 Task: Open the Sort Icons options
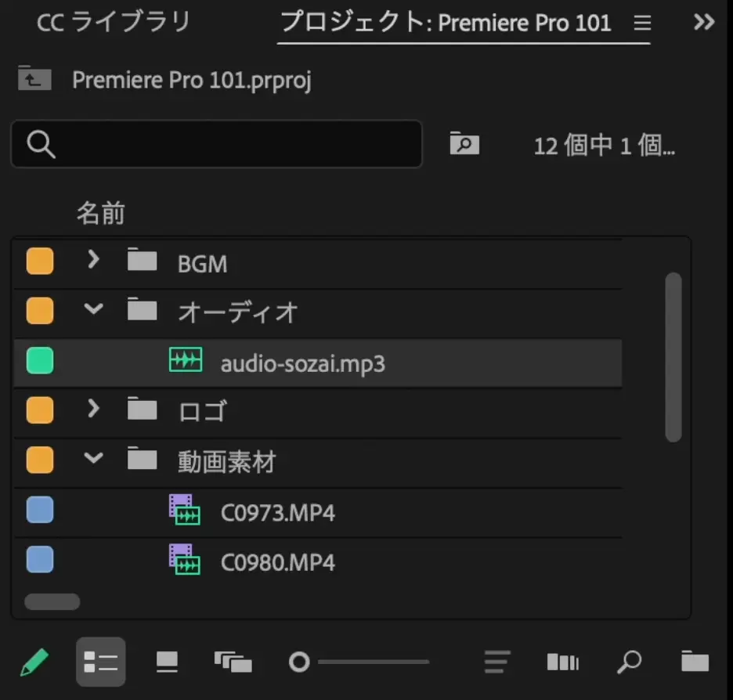pos(496,662)
